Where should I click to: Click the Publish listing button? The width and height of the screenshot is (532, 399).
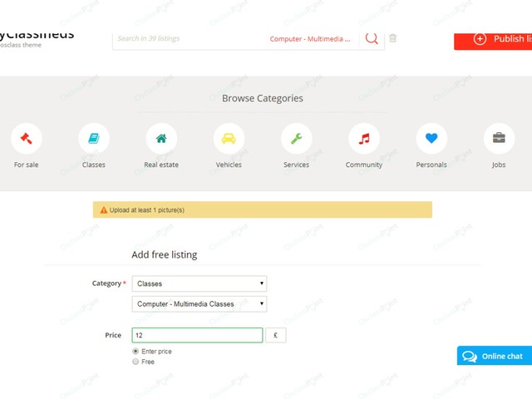pyautogui.click(x=493, y=42)
